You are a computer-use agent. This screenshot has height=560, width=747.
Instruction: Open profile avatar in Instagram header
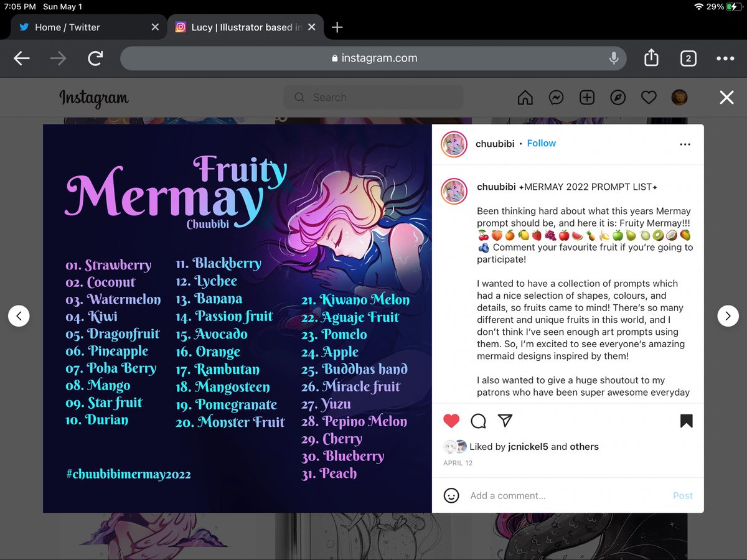pyautogui.click(x=679, y=98)
